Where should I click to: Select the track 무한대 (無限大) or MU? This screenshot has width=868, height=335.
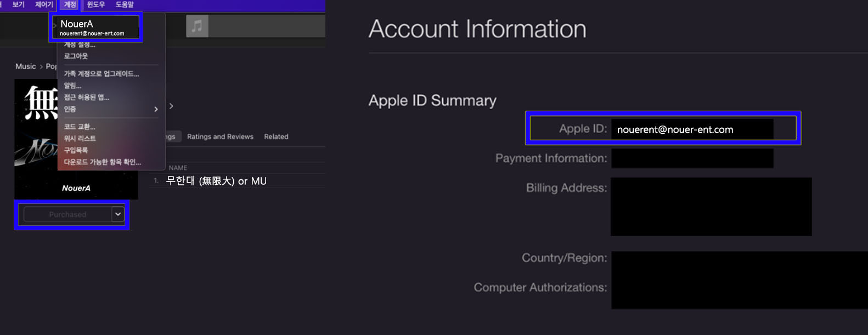point(216,181)
